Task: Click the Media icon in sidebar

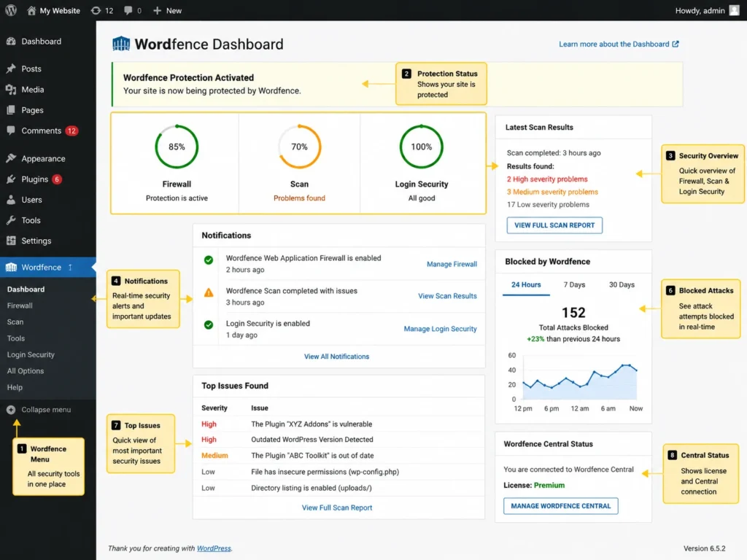Action: coord(11,89)
